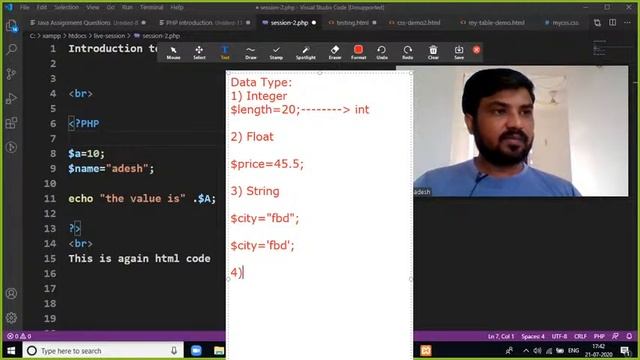Open the Run menu
Image resolution: width=640 pixels, height=360 pixels.
click(127, 7)
